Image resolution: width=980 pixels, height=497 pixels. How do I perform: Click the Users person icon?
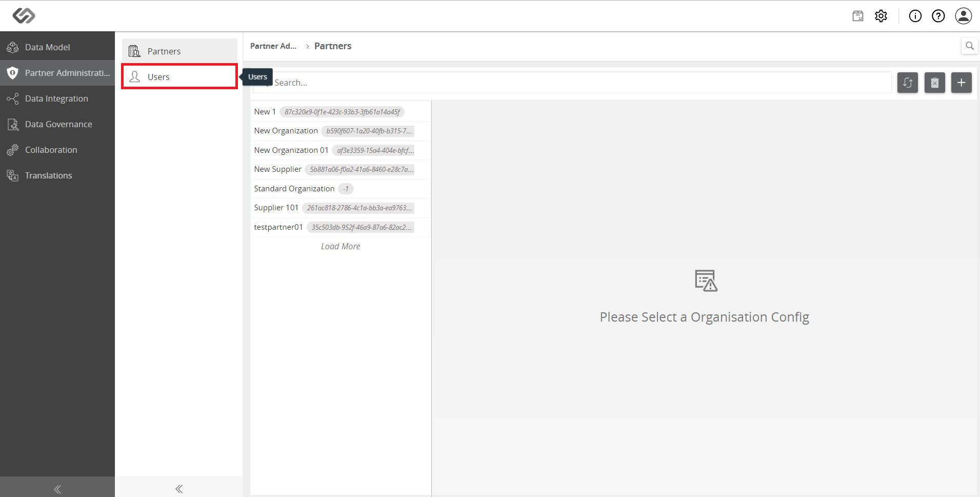135,77
